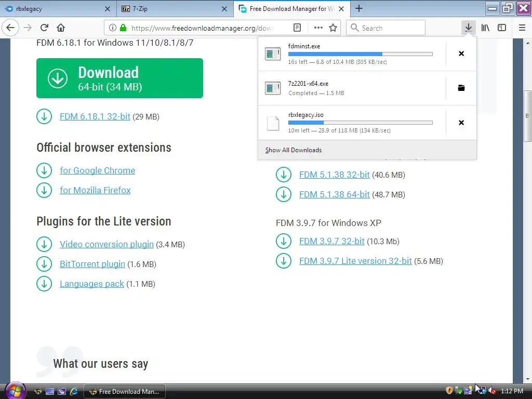Click download arrow icon beside FDM 3.9.7 Lite version
This screenshot has height=399, width=532.
284,261
